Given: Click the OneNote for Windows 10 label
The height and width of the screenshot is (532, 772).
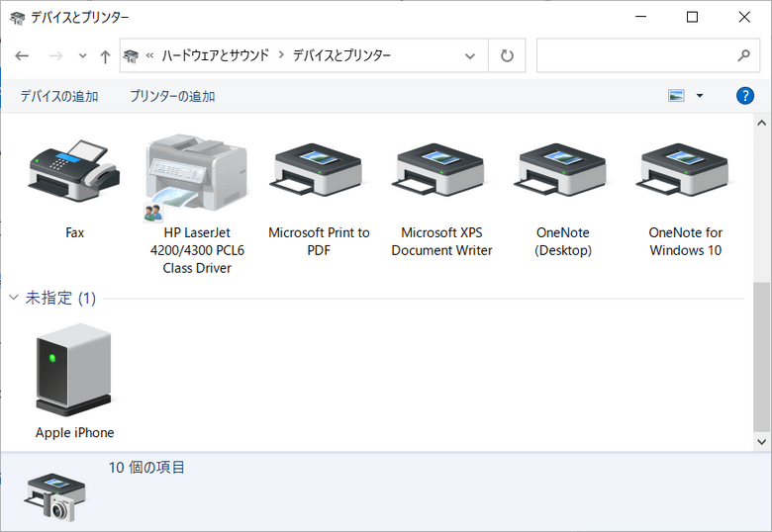Looking at the screenshot, I should (685, 241).
